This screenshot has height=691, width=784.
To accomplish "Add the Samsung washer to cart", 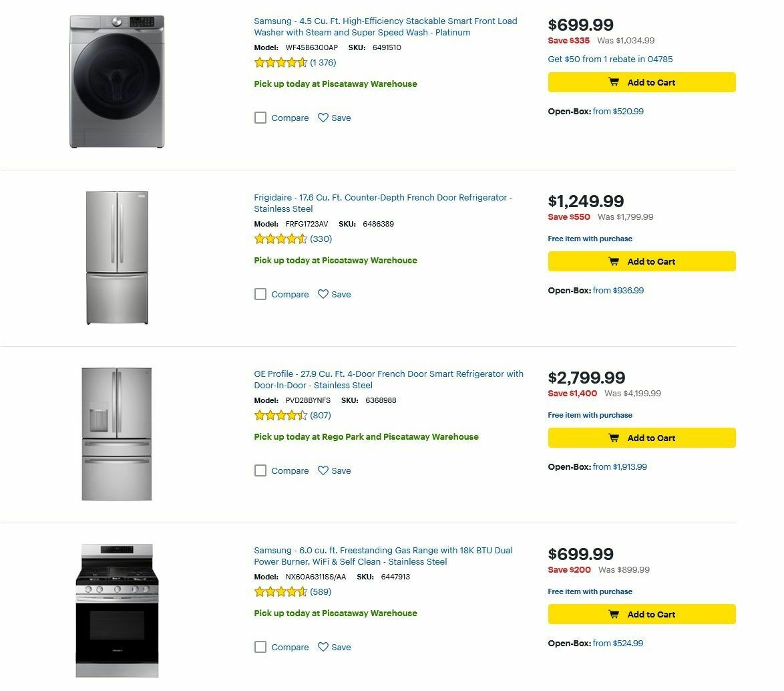I will coord(641,82).
